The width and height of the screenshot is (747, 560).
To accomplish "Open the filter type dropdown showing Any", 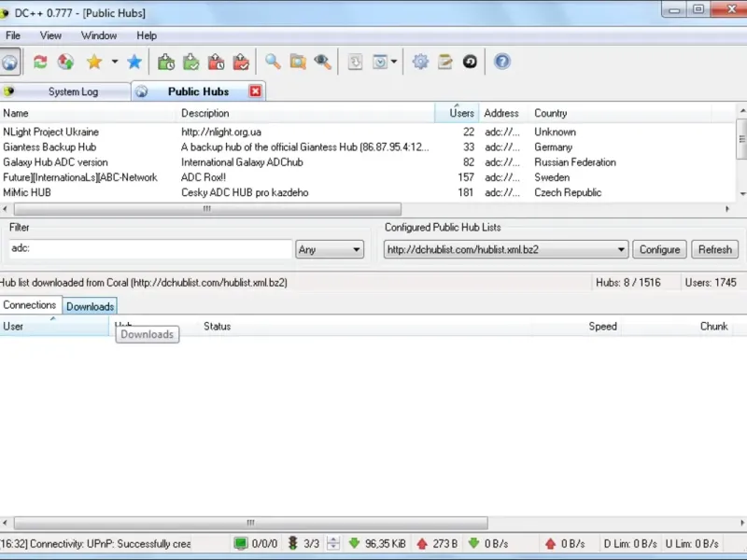I will point(330,249).
